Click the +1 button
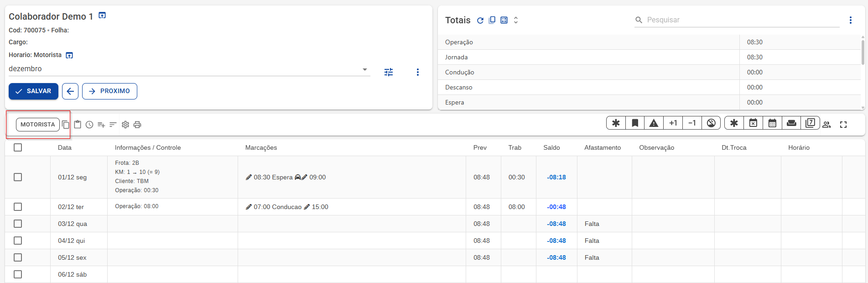The image size is (868, 283). [x=673, y=123]
